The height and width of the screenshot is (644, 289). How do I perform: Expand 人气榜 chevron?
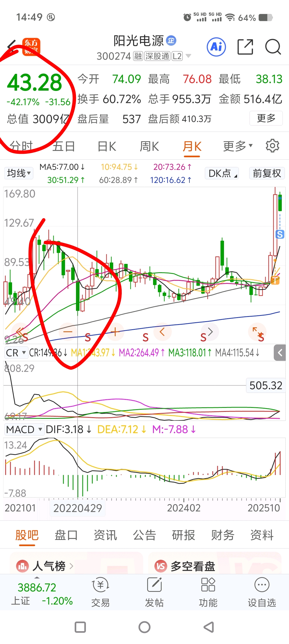click(71, 566)
